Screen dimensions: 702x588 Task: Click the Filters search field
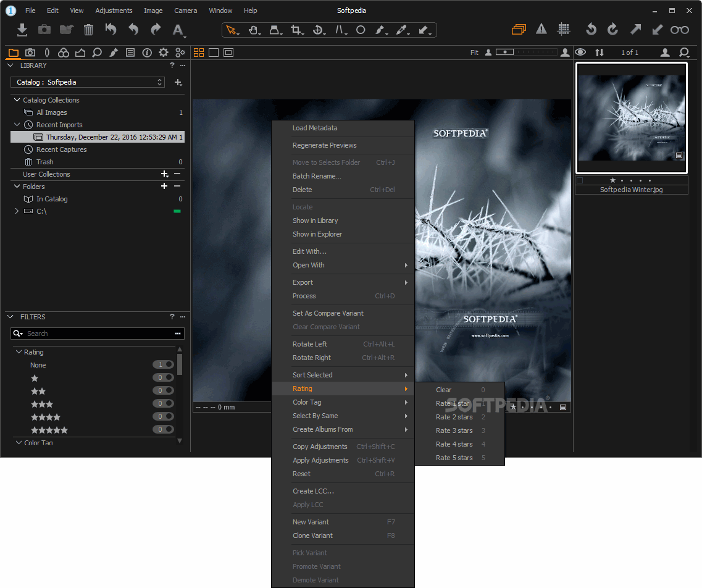(98, 333)
